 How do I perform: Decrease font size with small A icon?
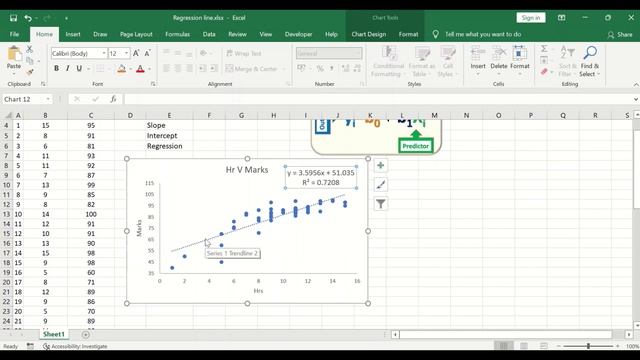click(147, 53)
